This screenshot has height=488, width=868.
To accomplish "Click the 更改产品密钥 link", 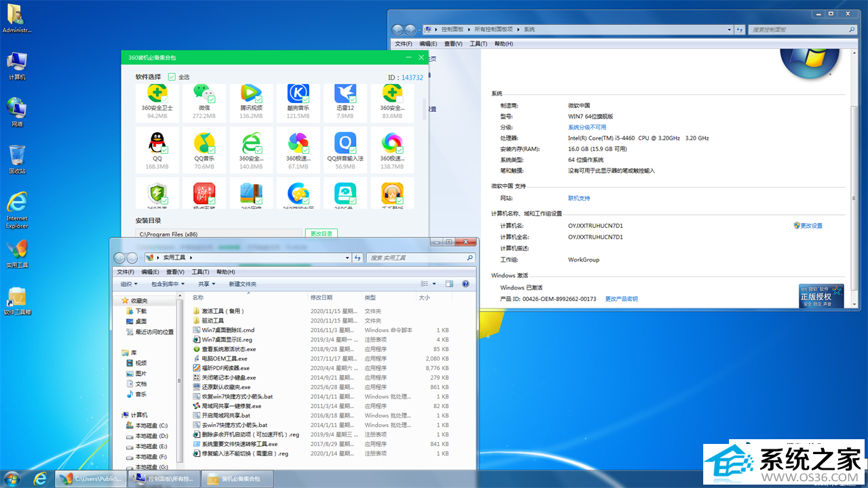I will 621,299.
